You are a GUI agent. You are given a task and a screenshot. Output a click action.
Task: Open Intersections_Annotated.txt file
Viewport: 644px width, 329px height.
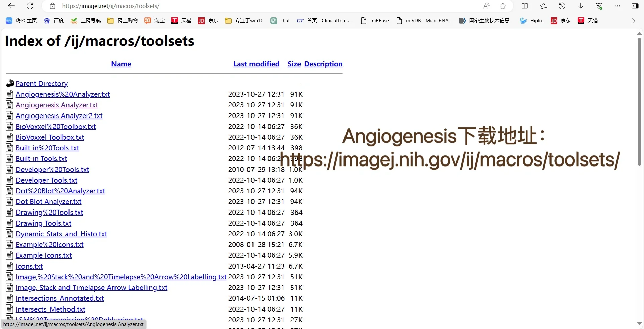click(60, 298)
